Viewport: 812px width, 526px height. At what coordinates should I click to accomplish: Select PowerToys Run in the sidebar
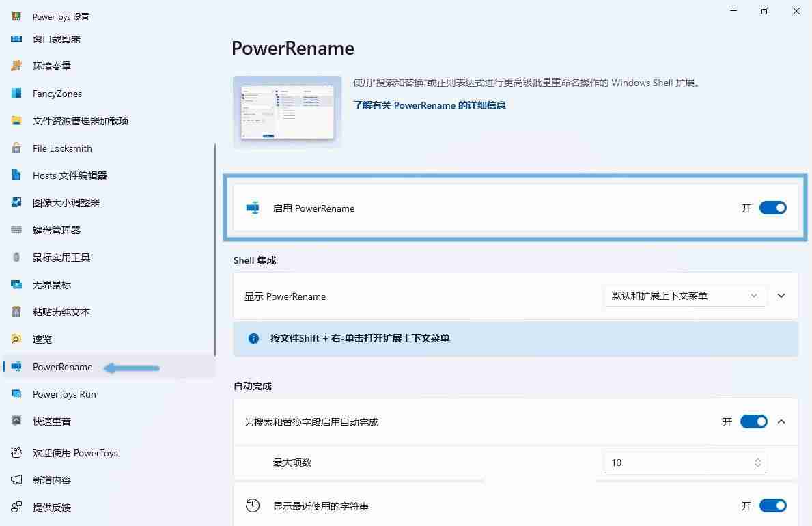64,394
